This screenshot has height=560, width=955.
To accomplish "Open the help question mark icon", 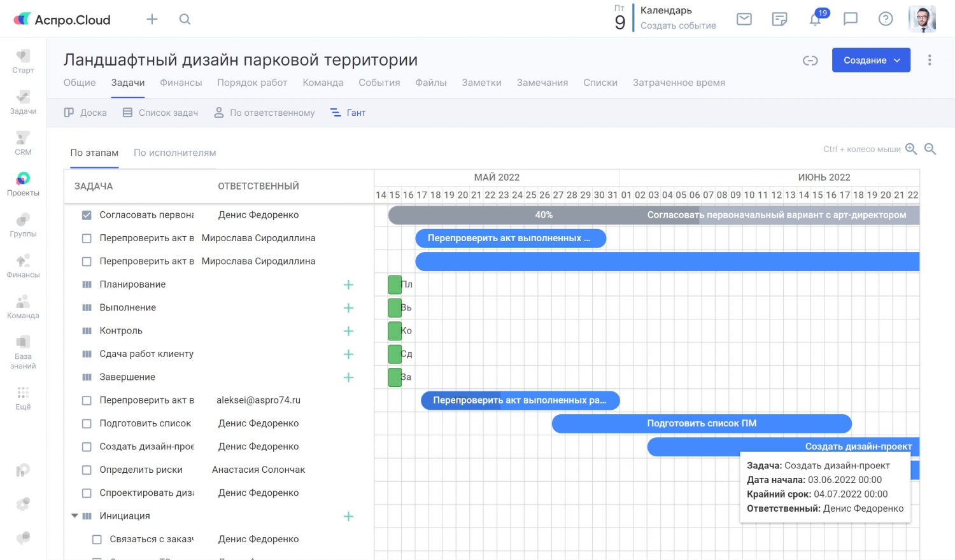I will coord(885,19).
